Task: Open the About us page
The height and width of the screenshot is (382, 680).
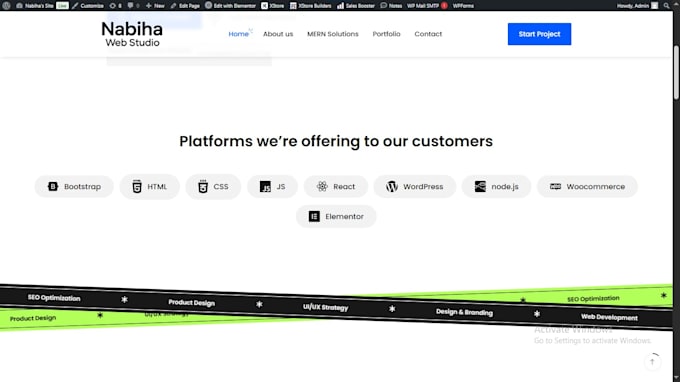Action: [278, 34]
